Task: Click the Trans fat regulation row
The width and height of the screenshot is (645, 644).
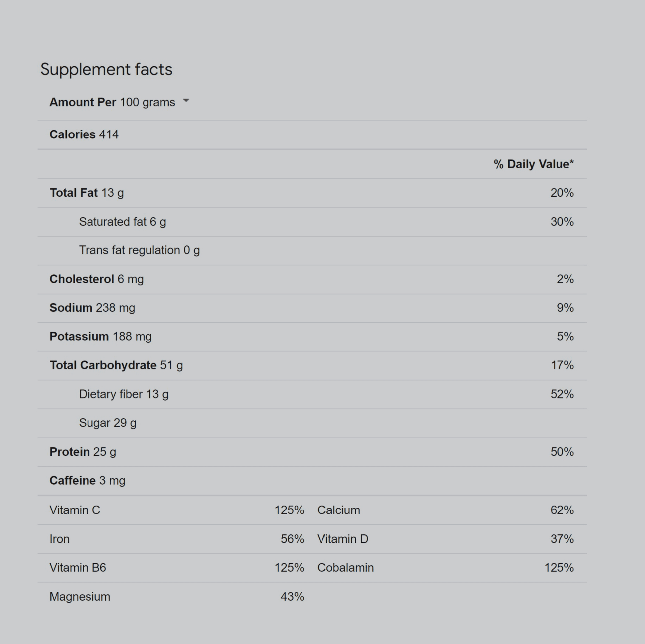Action: click(139, 250)
